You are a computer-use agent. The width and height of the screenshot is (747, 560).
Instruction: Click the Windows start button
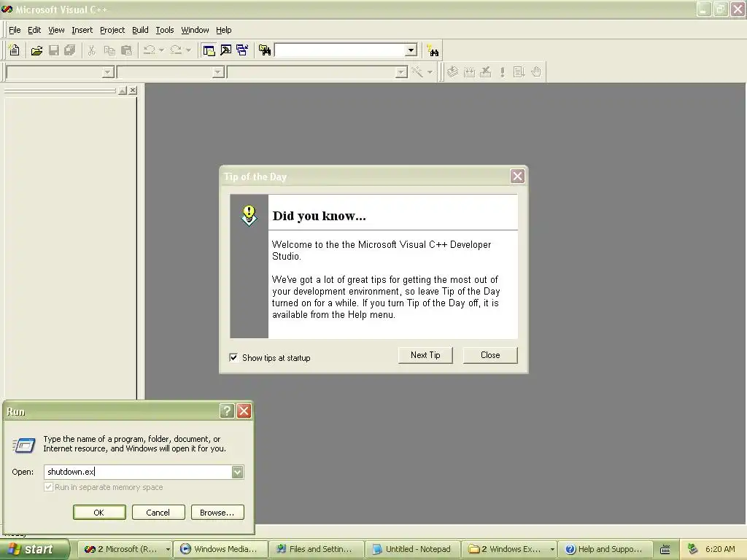(x=34, y=549)
